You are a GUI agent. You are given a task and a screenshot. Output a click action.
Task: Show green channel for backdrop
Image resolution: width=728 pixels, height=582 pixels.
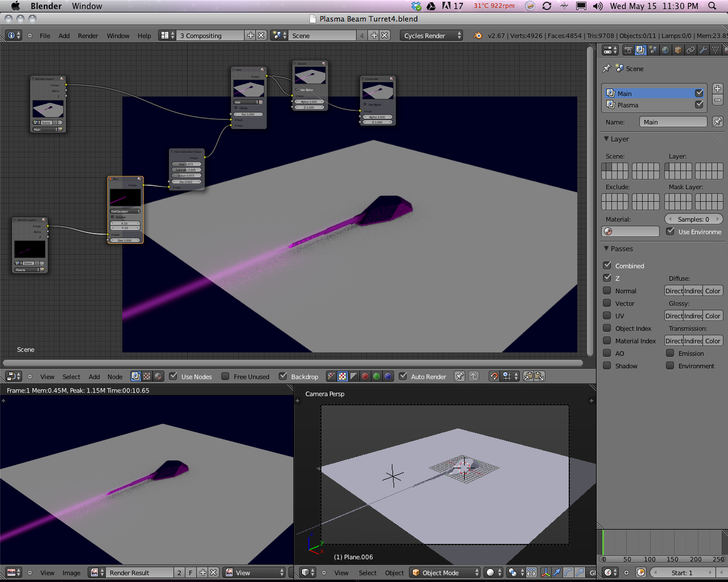[x=377, y=376]
